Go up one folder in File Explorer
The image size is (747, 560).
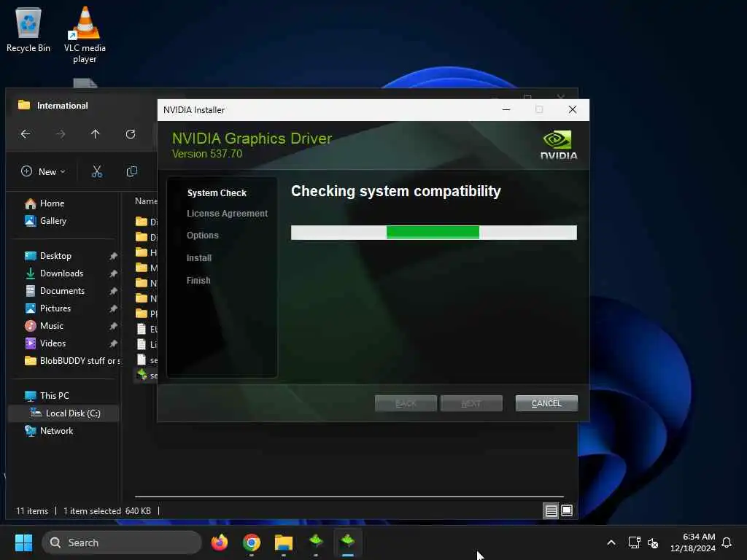point(96,134)
